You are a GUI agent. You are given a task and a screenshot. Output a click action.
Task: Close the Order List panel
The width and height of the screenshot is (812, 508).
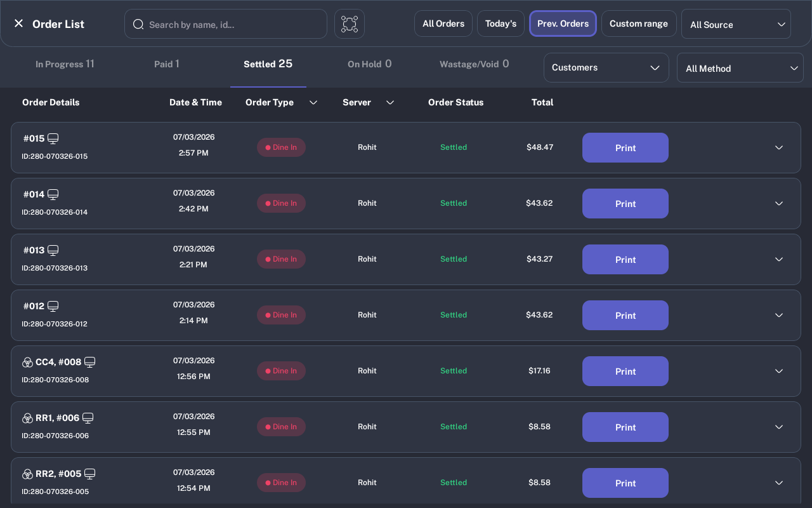(18, 23)
